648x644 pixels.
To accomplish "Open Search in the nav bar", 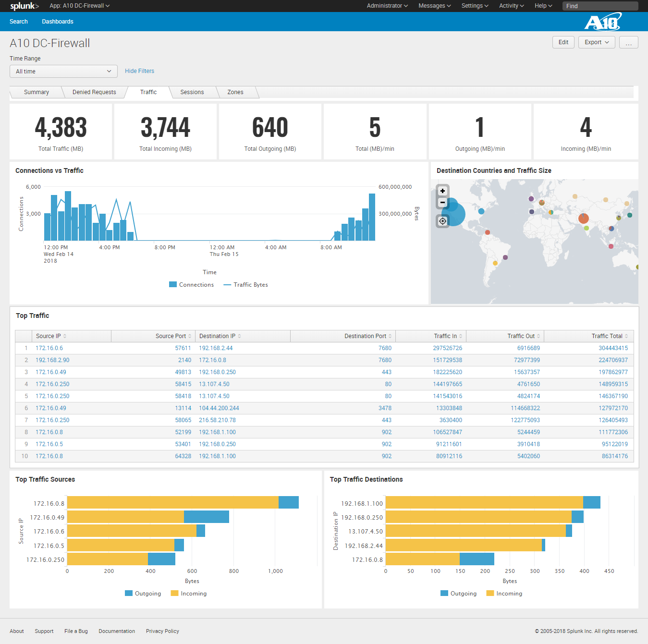I will (x=19, y=22).
